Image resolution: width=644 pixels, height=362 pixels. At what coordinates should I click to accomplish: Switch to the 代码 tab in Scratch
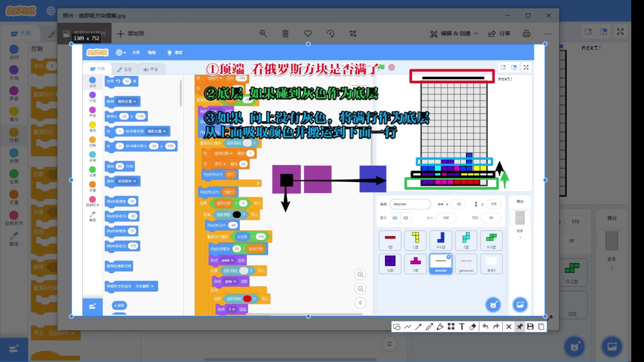coord(21,33)
